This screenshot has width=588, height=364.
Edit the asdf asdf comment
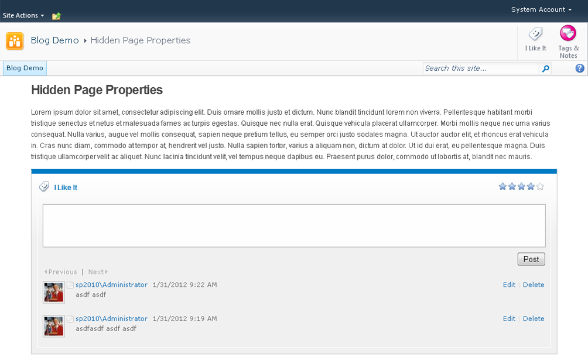(x=509, y=285)
